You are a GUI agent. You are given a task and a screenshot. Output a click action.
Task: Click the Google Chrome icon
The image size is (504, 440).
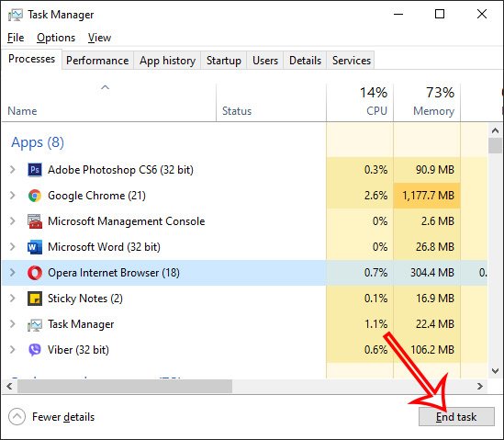35,196
